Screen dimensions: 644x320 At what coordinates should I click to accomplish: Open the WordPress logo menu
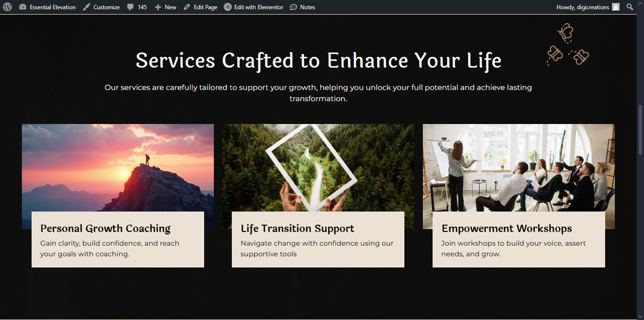(7, 7)
